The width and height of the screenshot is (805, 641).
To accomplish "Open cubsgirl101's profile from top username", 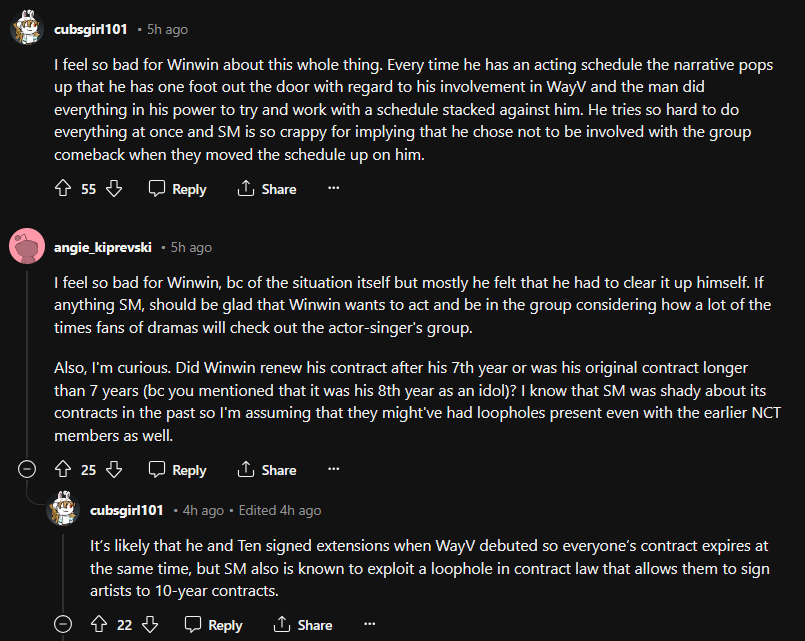I will pos(96,30).
